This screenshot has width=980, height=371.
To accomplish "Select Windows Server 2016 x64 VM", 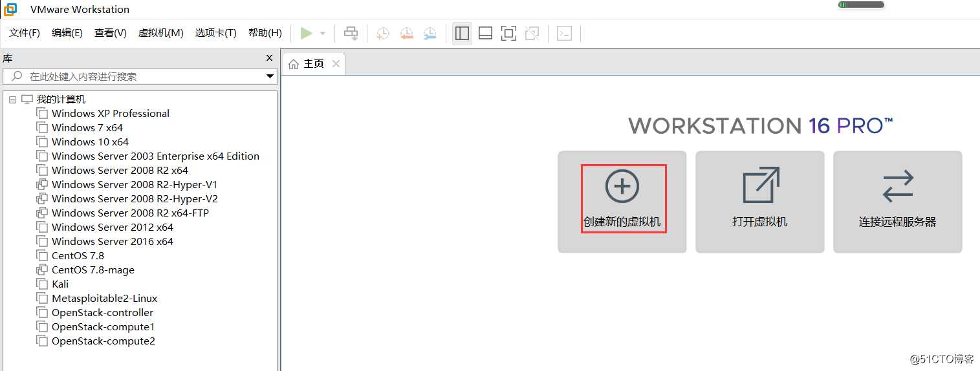I will (113, 242).
